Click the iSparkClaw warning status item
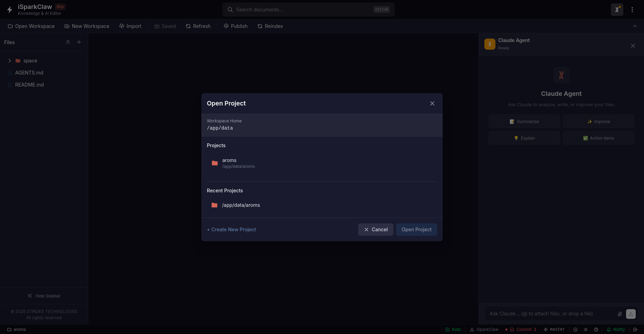 pos(484,330)
